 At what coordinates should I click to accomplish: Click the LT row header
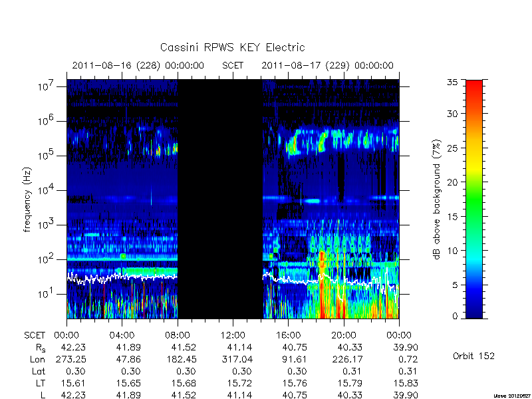click(x=41, y=383)
